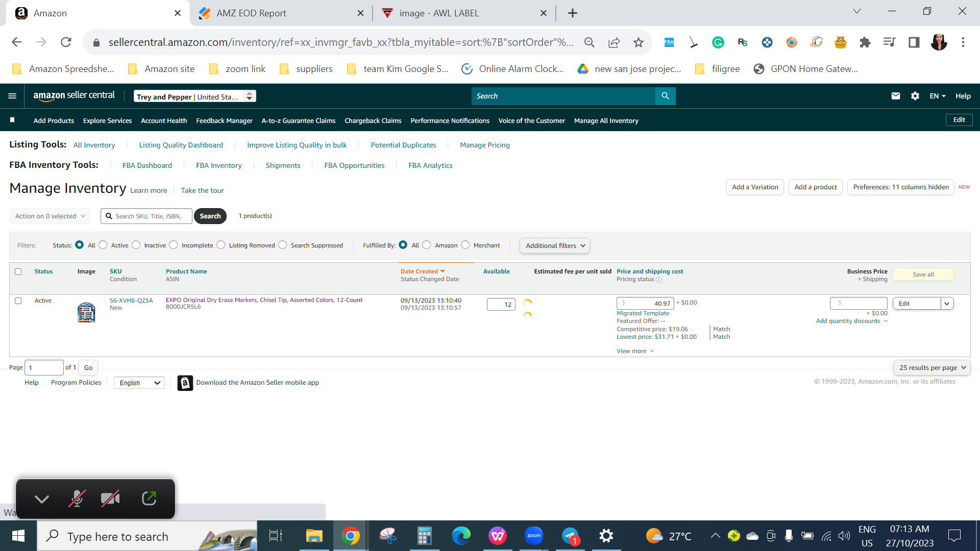
Task: Click share screen icon in Zoom bar
Action: (x=149, y=498)
